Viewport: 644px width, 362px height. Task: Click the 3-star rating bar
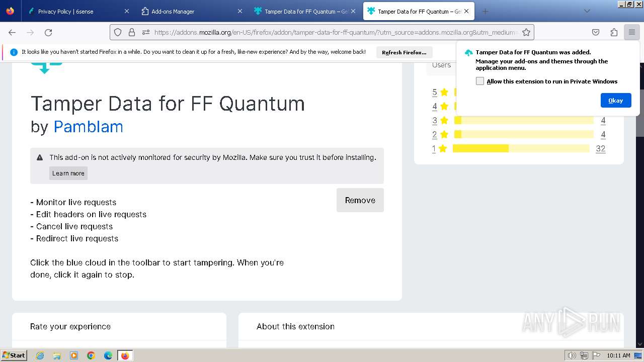click(x=524, y=120)
